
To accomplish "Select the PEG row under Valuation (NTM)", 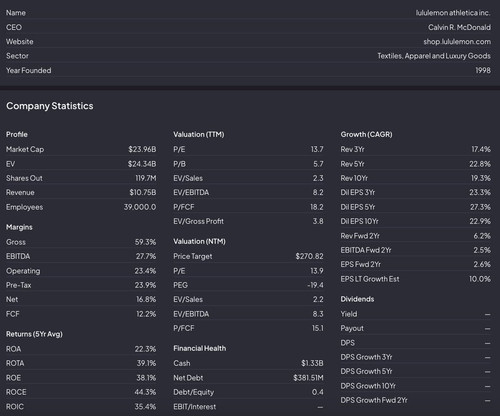I will coord(248,285).
